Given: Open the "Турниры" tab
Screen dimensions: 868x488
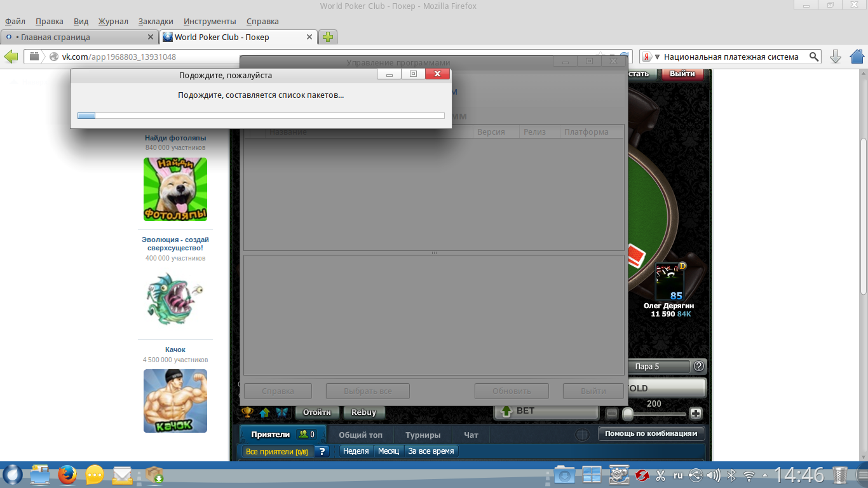Looking at the screenshot, I should [423, 435].
